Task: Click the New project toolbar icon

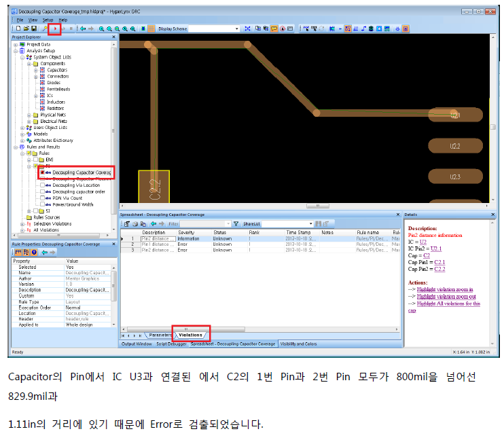Action: 18,29
